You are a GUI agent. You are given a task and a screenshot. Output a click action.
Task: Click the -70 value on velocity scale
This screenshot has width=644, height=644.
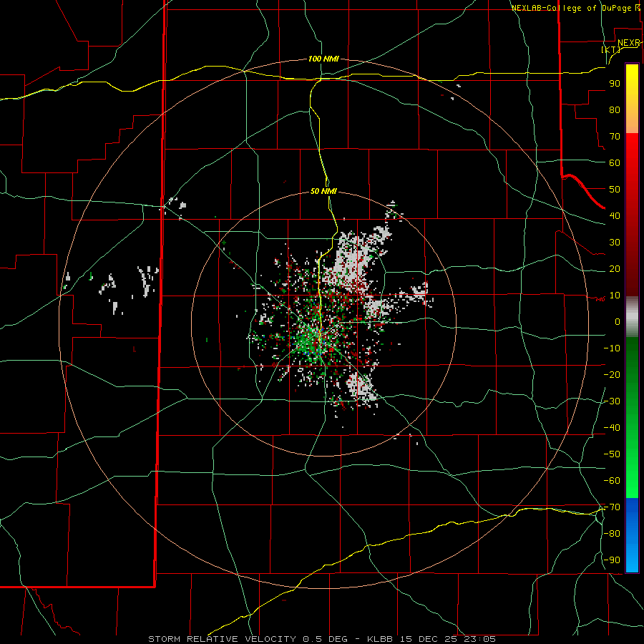click(x=612, y=507)
